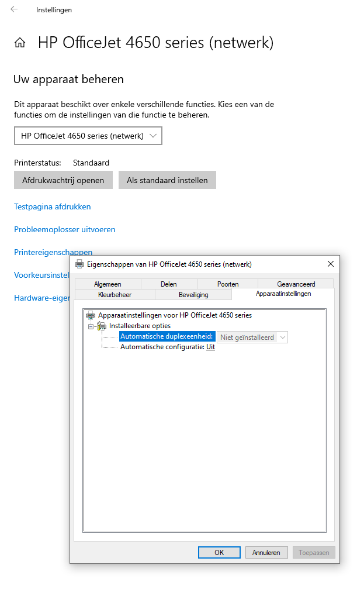Close the Eigenschappen dialog
The height and width of the screenshot is (589, 364).
click(x=331, y=264)
